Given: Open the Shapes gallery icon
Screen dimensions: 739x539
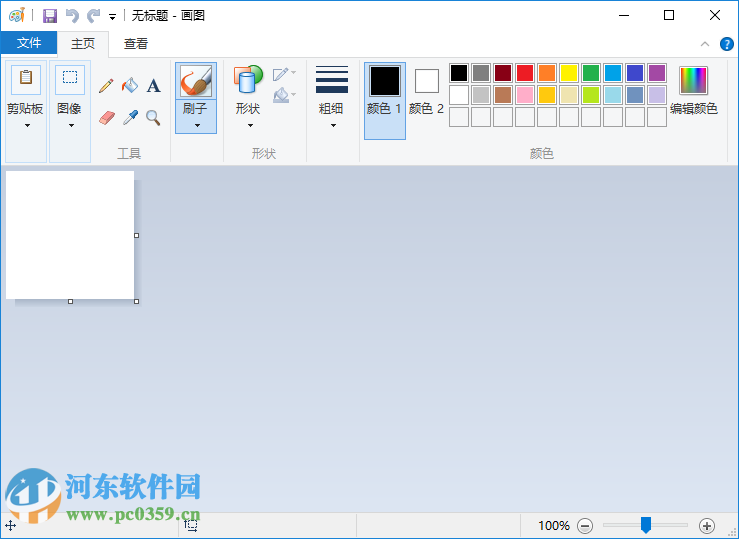Looking at the screenshot, I should click(x=248, y=80).
